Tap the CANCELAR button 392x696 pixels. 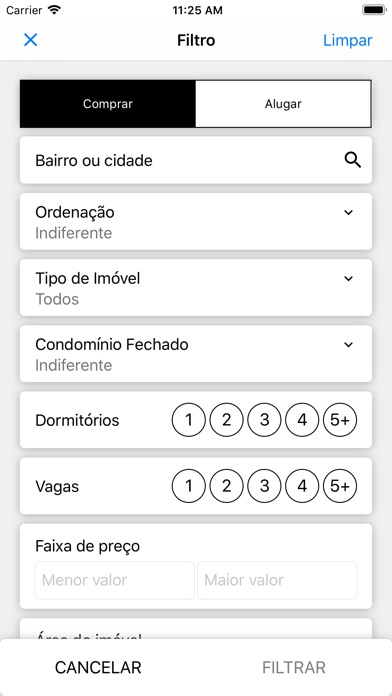98,668
